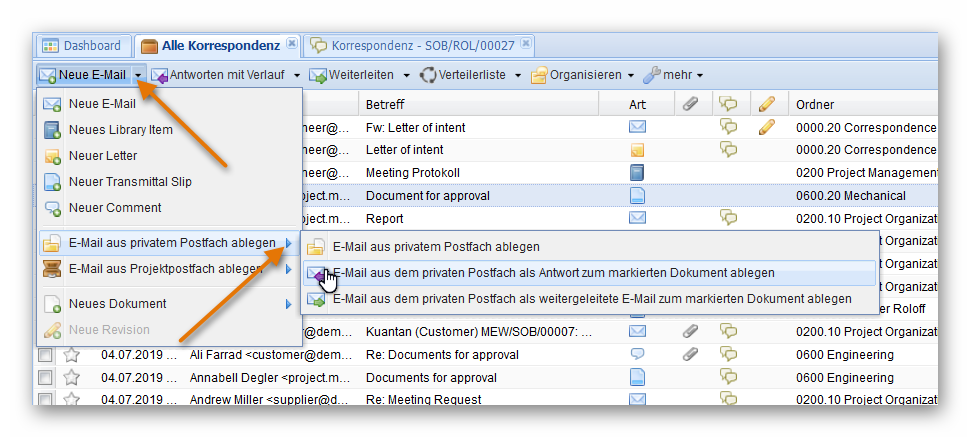
Task: Click the comment bubble icon in Letter of intent row
Action: 729,150
